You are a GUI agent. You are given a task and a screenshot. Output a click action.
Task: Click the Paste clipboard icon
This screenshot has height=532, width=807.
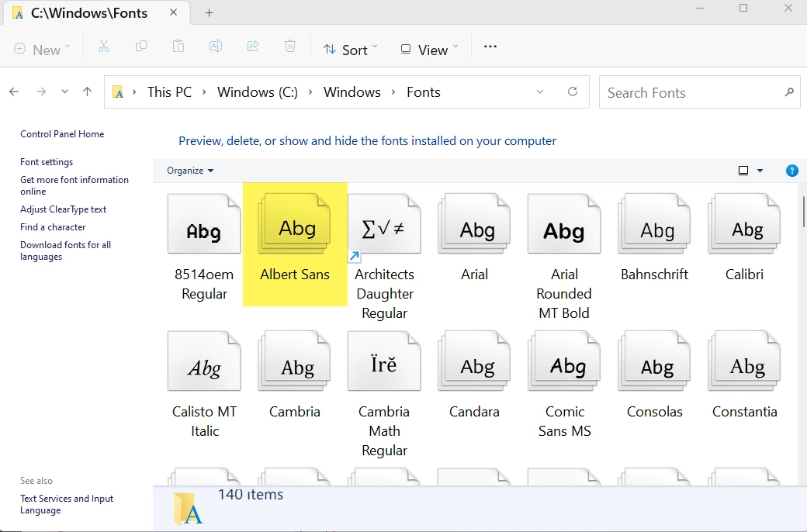pyautogui.click(x=178, y=47)
